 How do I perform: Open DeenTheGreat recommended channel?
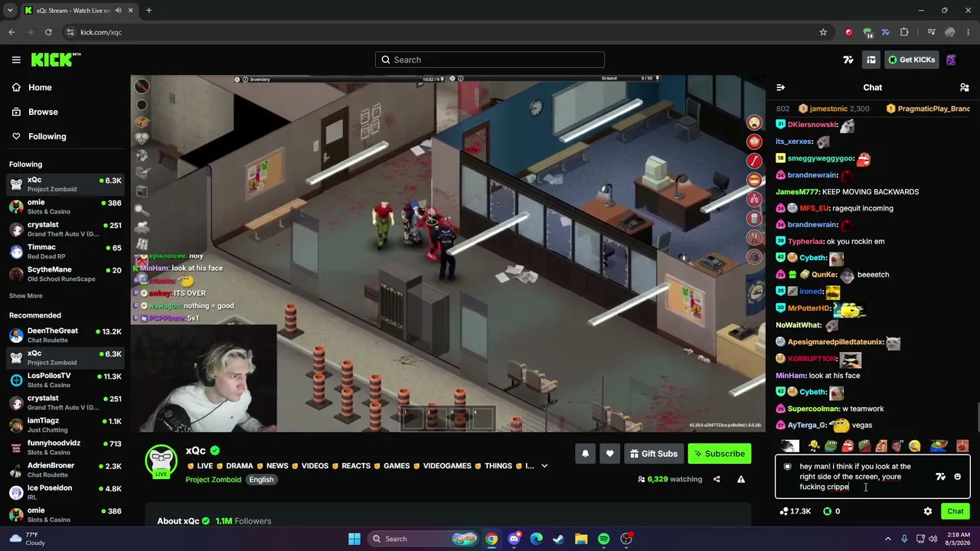tap(65, 335)
